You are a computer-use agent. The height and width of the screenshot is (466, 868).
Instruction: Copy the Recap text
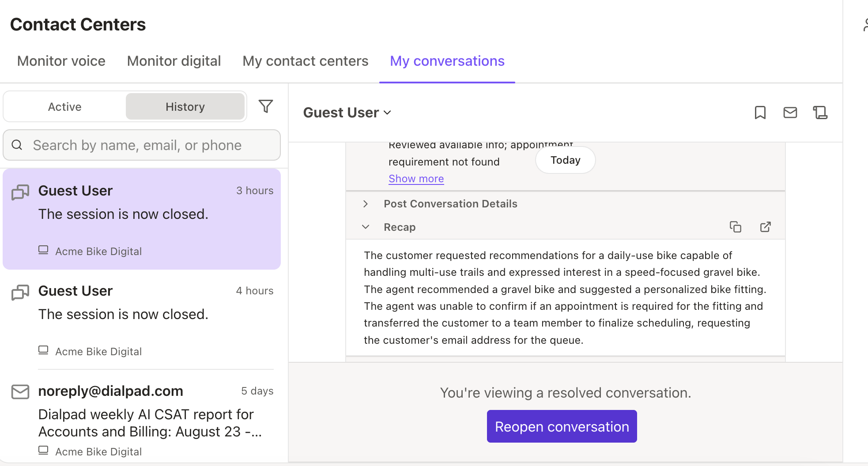[x=736, y=227]
